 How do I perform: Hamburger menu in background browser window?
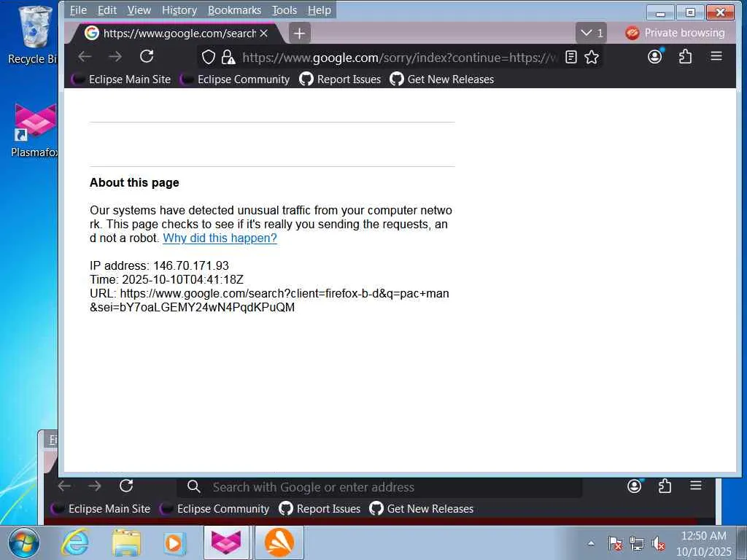tap(696, 486)
